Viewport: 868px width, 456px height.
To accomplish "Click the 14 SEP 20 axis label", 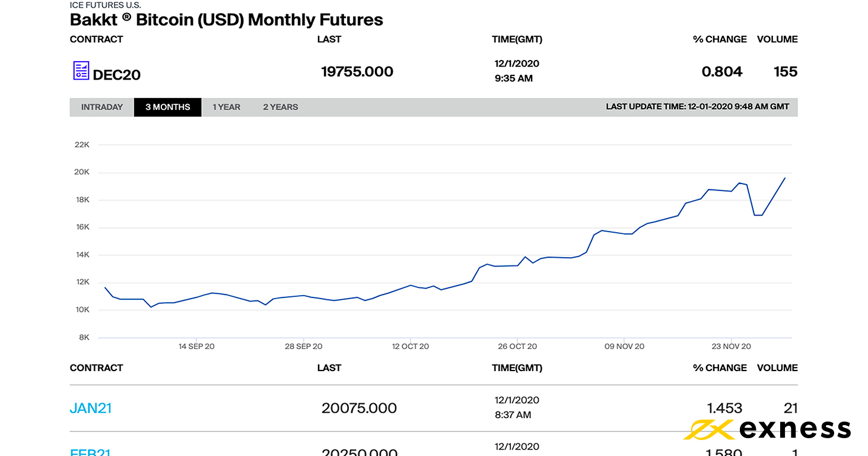I will (x=196, y=347).
